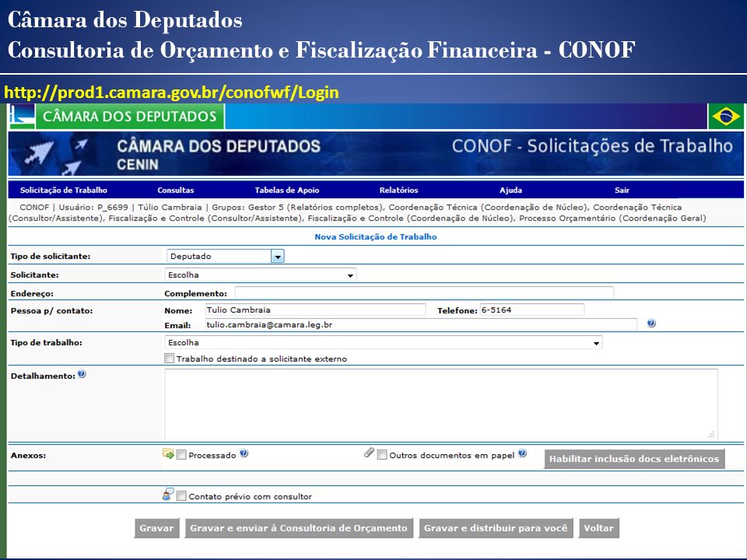747x560 pixels.
Task: Click the folder icon before Processado
Action: coord(168,453)
